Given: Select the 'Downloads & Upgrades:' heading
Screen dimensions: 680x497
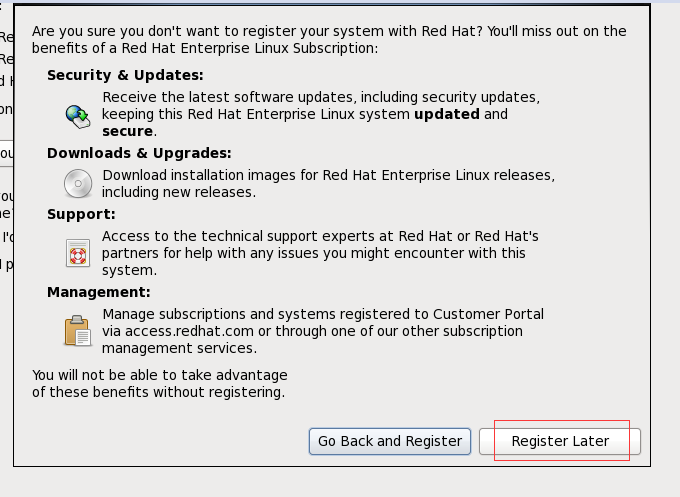Looking at the screenshot, I should [139, 153].
